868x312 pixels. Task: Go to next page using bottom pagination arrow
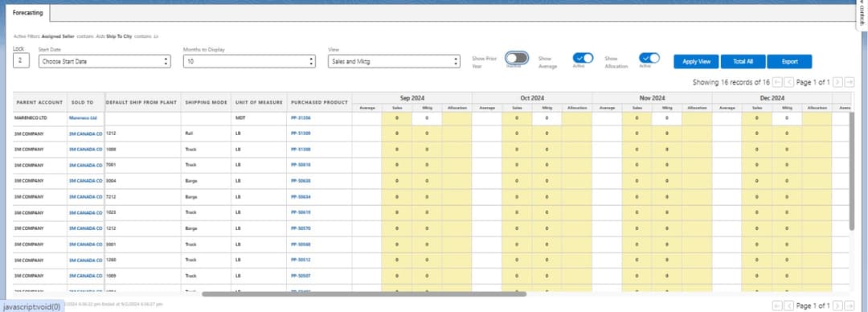point(837,306)
